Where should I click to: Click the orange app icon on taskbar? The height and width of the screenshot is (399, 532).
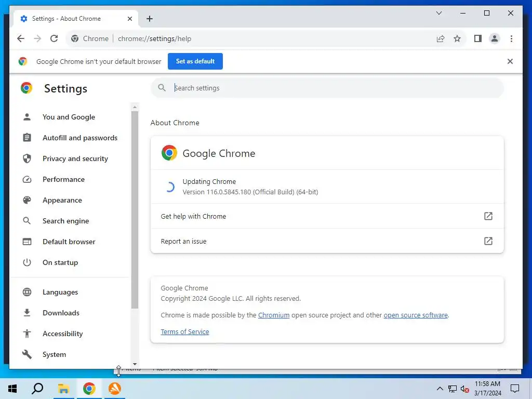point(115,389)
